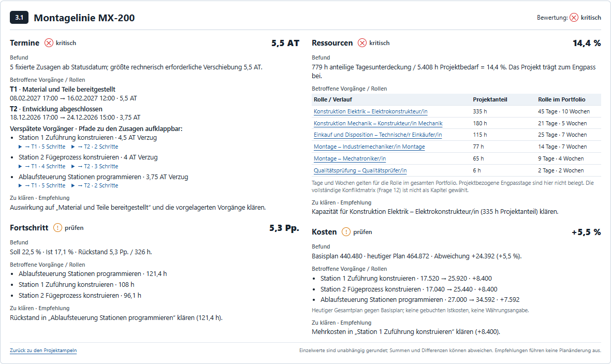The image size is (611, 364).
Task: Select the Kosten value +5,5 %
Action: pos(586,232)
